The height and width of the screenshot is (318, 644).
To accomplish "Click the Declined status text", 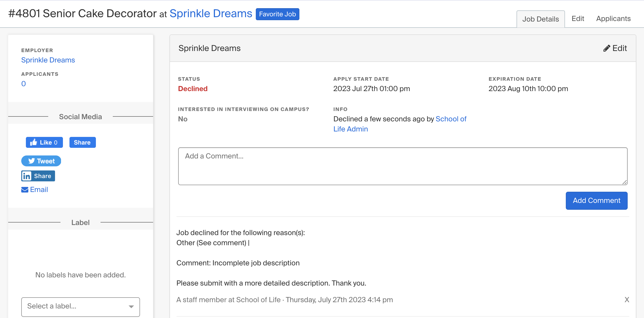I will (193, 89).
